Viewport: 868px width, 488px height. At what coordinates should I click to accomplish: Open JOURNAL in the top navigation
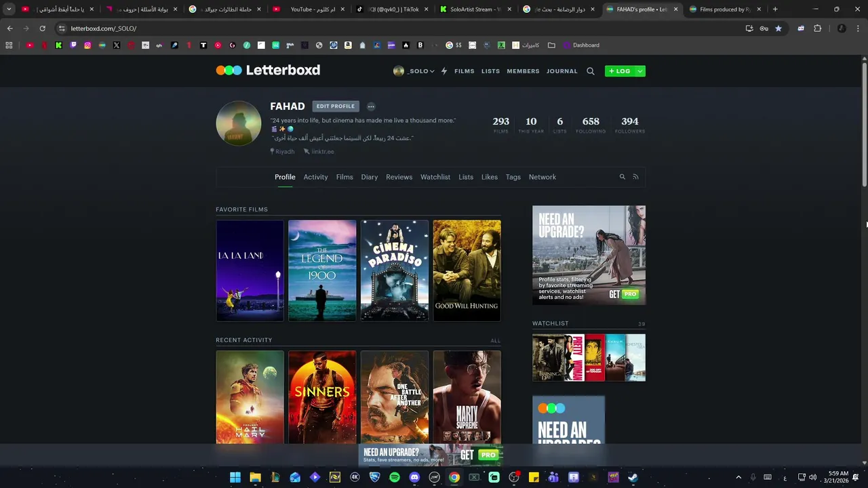562,71
